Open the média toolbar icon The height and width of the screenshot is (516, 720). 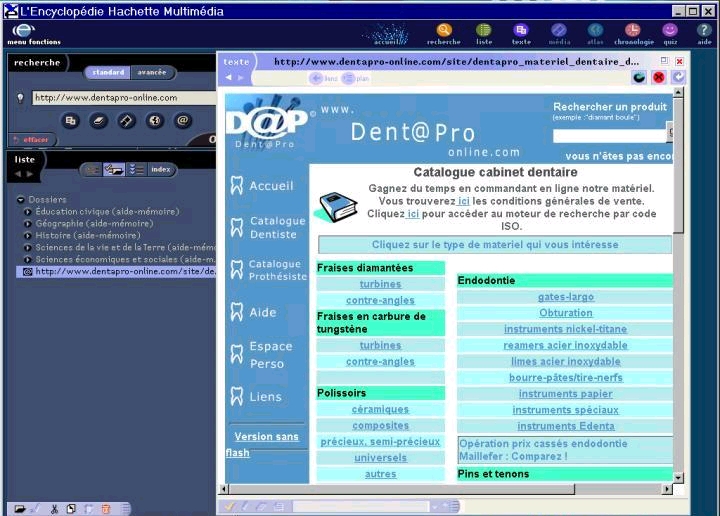[559, 30]
